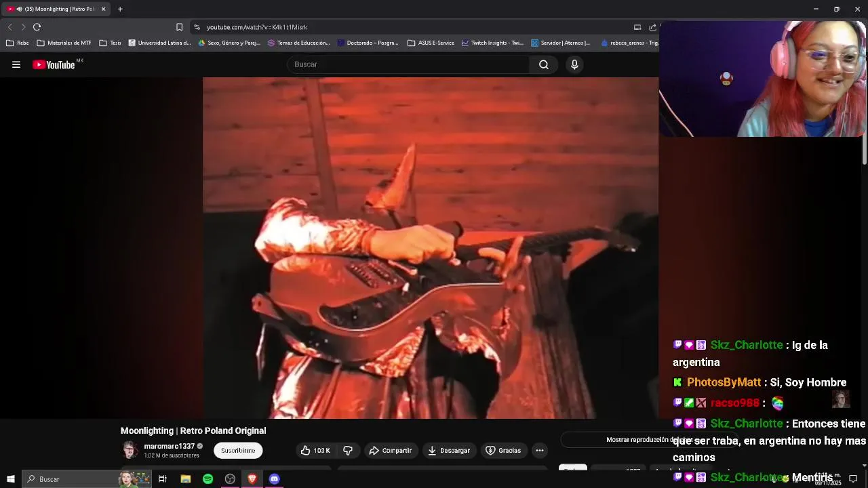Open the maromaro1337 channel avatar

click(130, 450)
